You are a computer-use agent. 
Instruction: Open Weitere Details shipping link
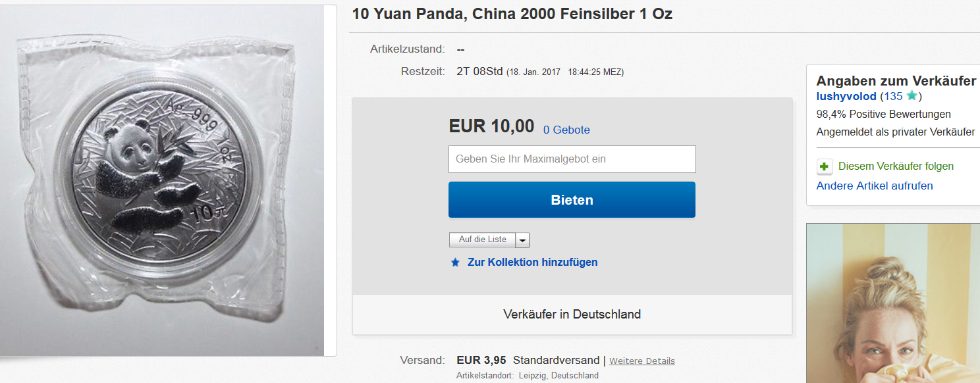(x=642, y=361)
